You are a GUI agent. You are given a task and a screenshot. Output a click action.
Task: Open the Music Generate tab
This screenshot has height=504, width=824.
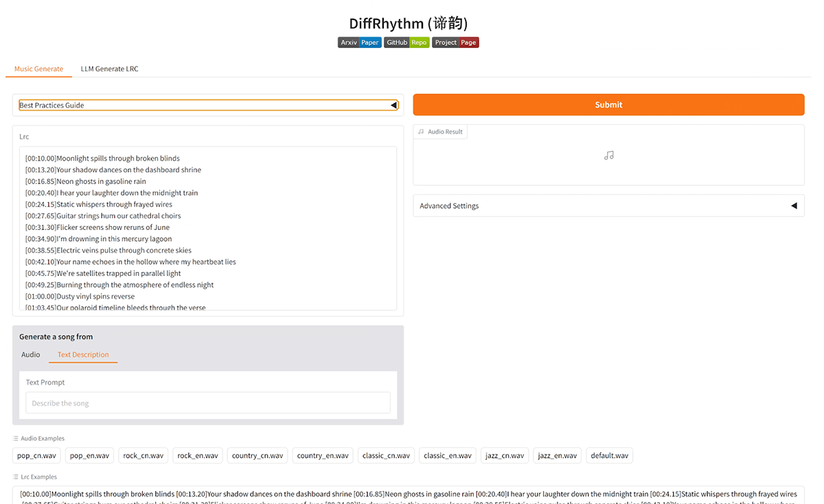click(38, 69)
